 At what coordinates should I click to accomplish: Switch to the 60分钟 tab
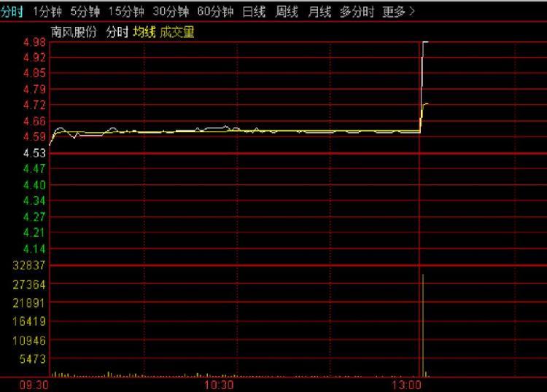(215, 12)
